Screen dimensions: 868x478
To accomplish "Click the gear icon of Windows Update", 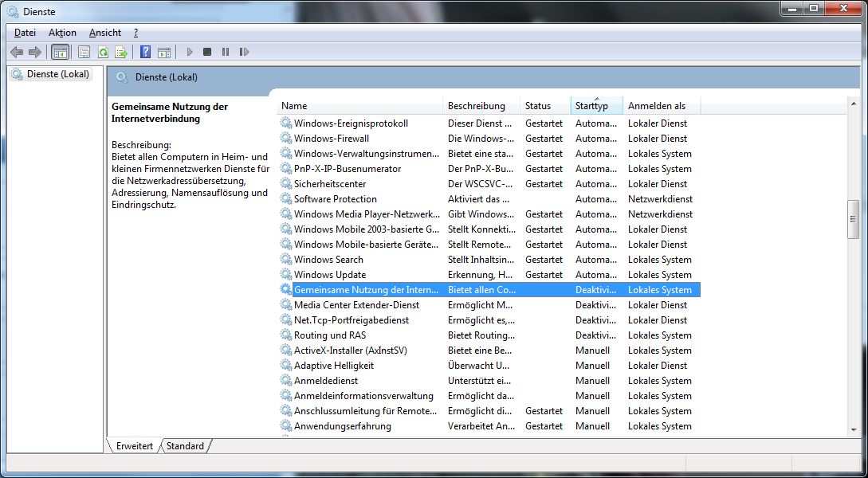I will [x=285, y=274].
